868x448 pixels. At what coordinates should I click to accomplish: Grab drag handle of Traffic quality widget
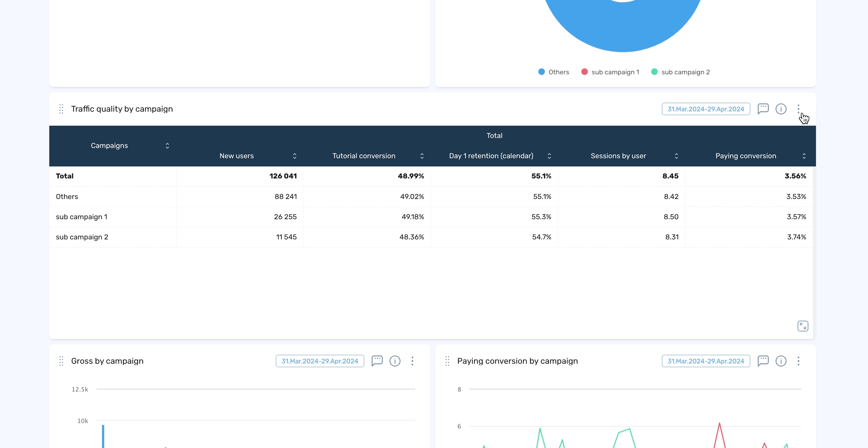tap(61, 109)
